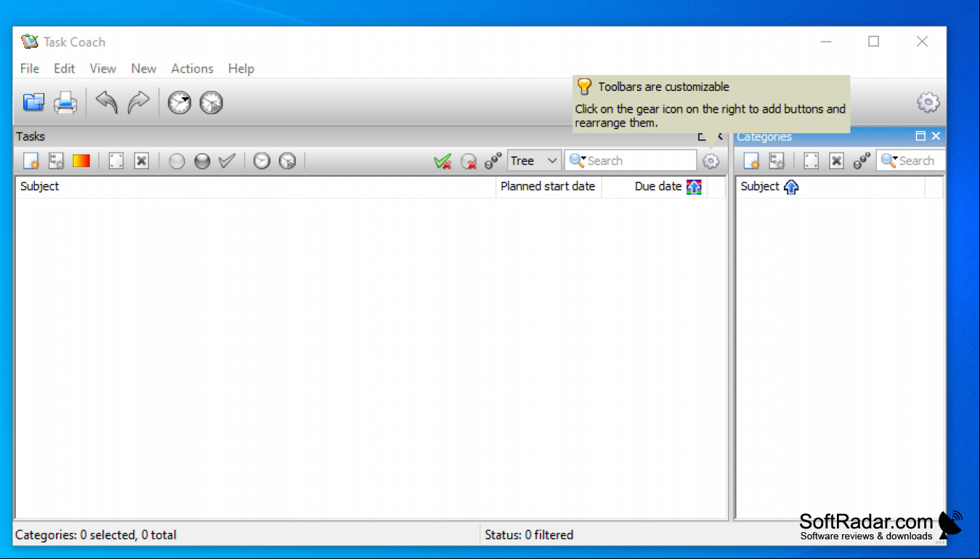Open search options in Tasks search box
Viewport: 980px width, 559px height.
coord(578,161)
